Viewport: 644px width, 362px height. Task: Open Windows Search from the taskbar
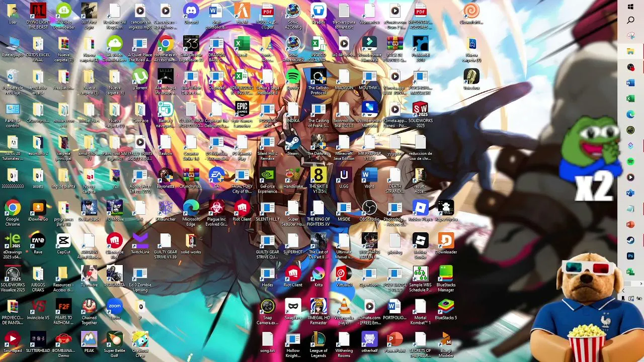[x=630, y=21]
